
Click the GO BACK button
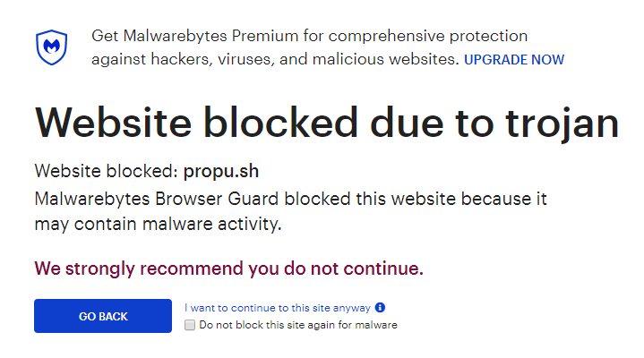coord(103,316)
